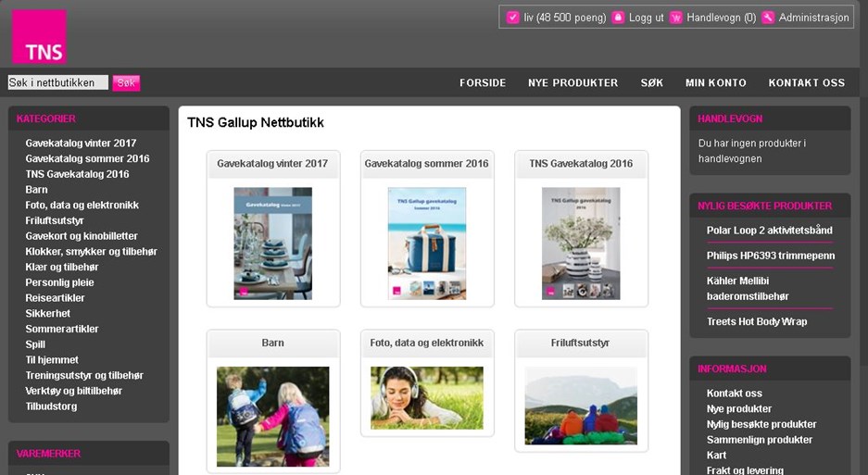868x475 pixels.
Task: Click the Friluftsutstyr mountain photo thumbnail
Action: pos(581,406)
